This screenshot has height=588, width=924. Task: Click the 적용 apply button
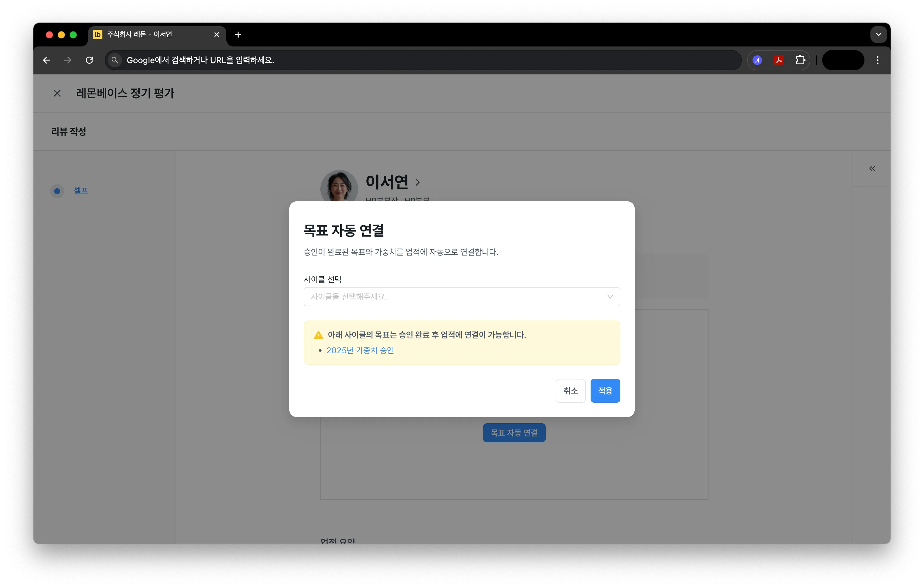coord(605,391)
